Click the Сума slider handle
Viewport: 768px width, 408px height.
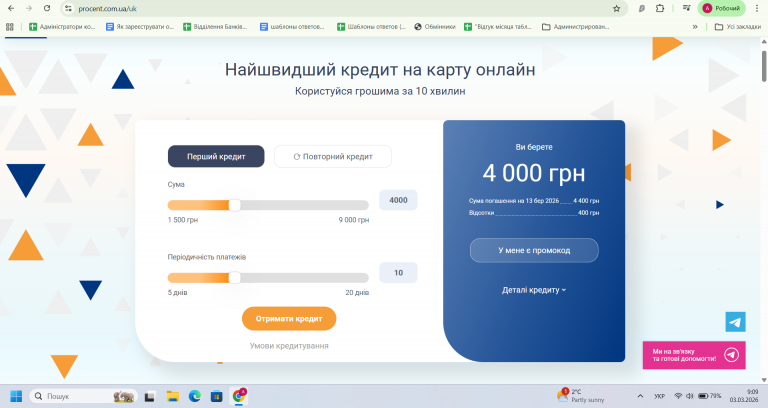(x=235, y=205)
